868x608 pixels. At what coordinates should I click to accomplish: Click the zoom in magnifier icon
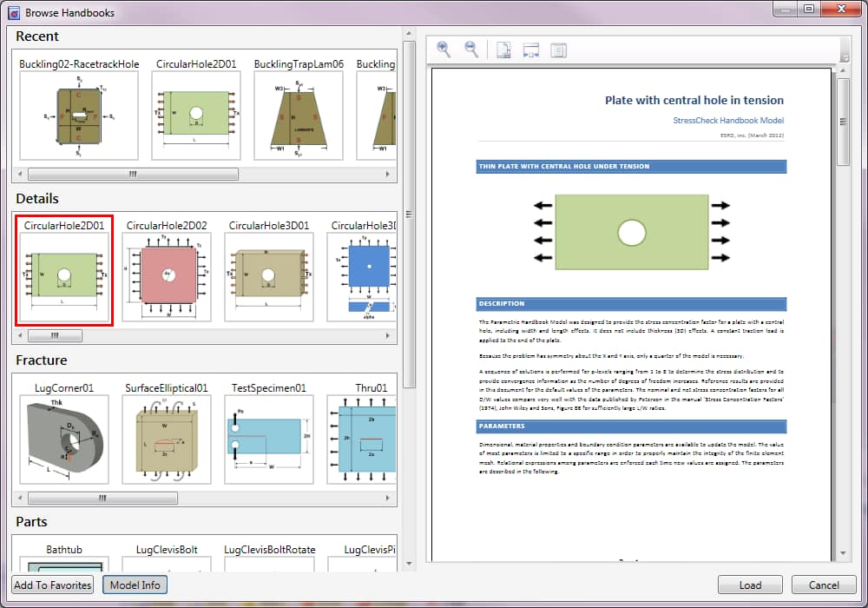coord(444,50)
